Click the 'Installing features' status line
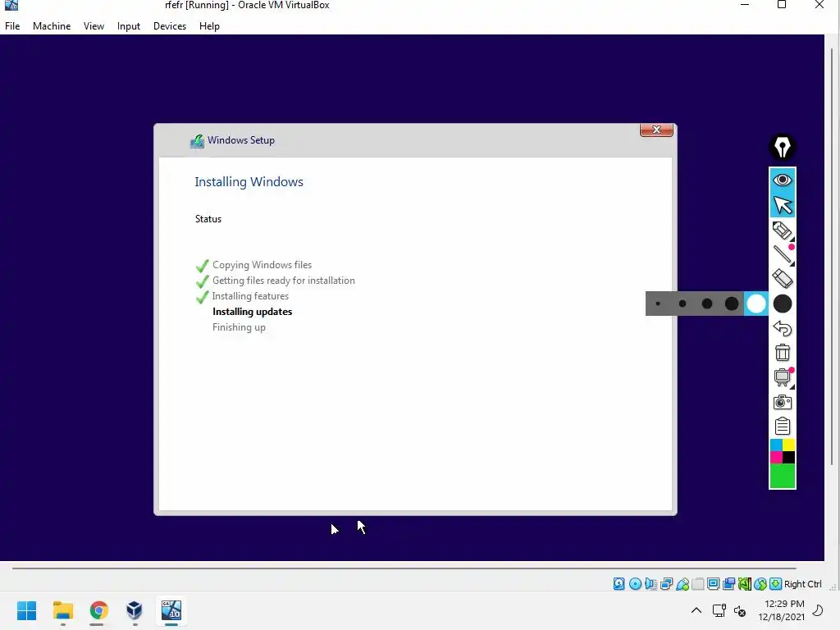The width and height of the screenshot is (840, 630). coord(250,295)
